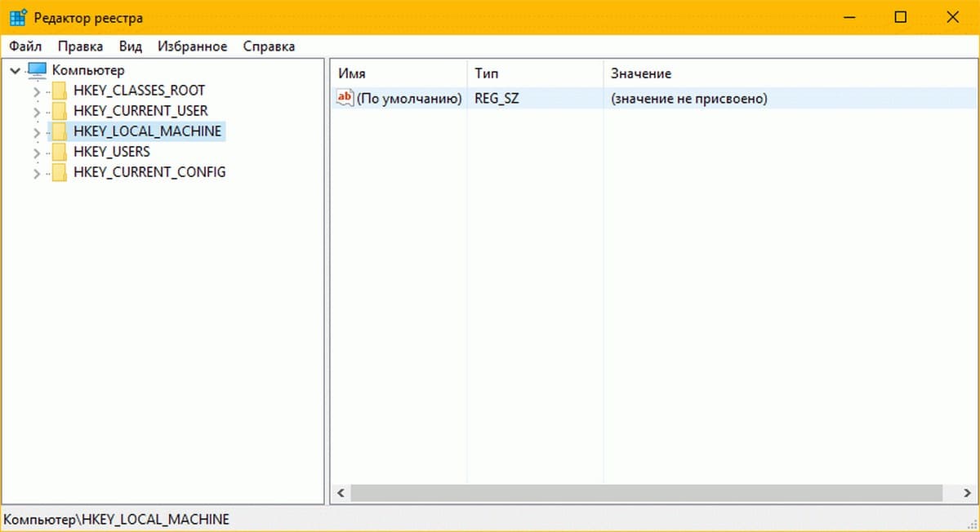Select HKEY_USERS in the tree
Image resolution: width=980 pixels, height=532 pixels.
(x=112, y=152)
